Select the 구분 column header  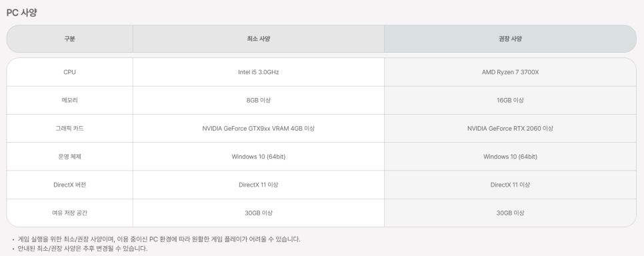pos(69,39)
